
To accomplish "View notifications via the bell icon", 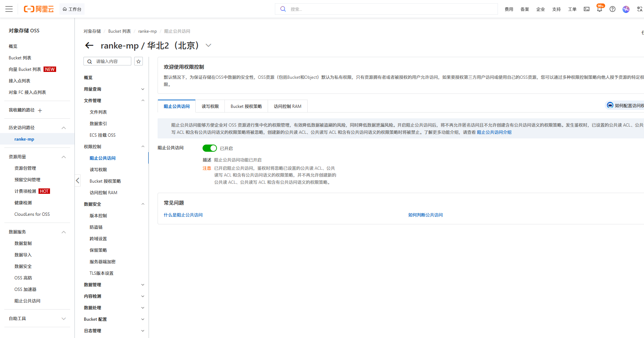I will [599, 9].
